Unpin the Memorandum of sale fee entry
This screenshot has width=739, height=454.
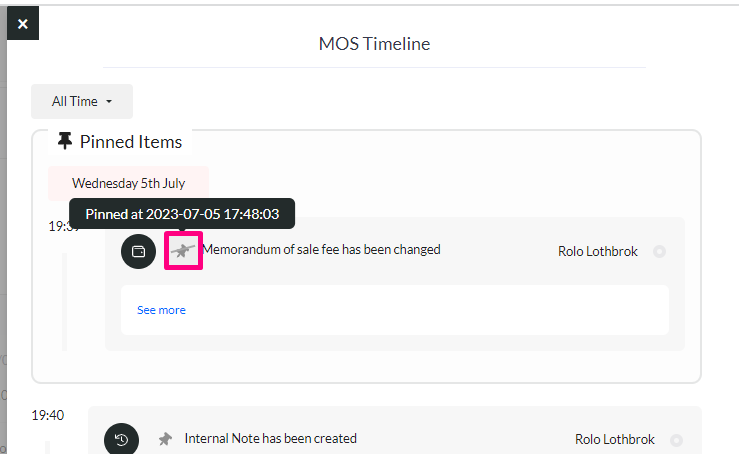183,250
